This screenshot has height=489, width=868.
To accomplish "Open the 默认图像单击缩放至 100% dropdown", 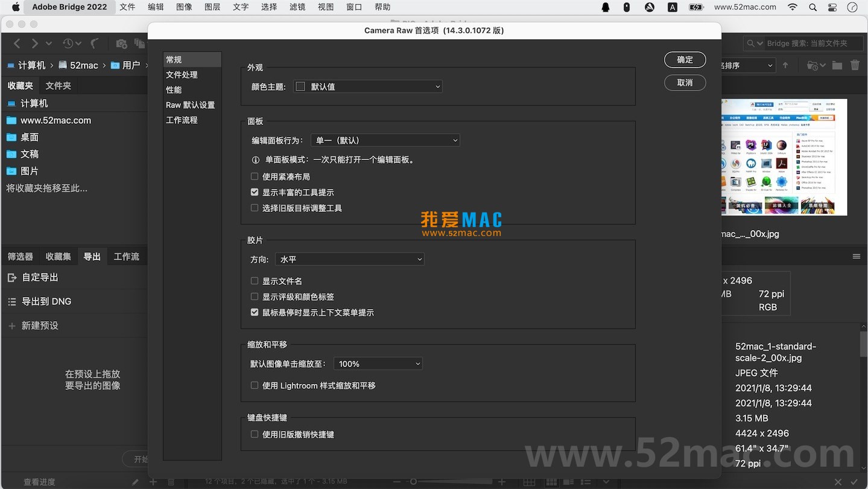I will point(378,363).
